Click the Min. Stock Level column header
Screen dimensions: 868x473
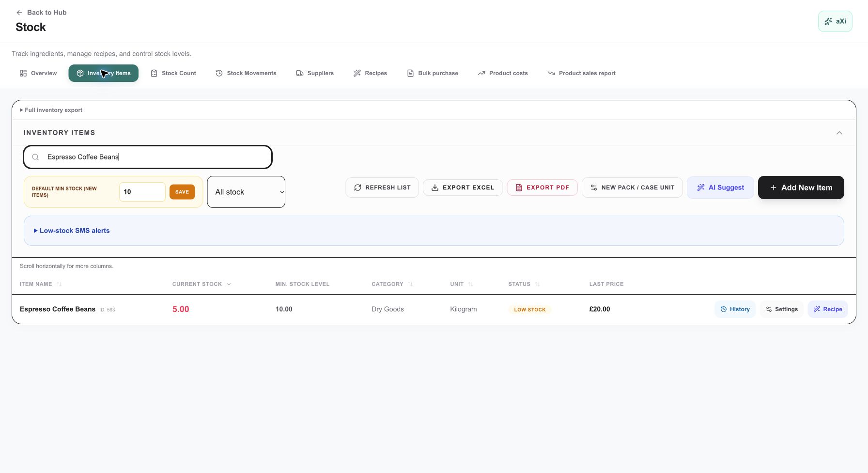pyautogui.click(x=302, y=284)
